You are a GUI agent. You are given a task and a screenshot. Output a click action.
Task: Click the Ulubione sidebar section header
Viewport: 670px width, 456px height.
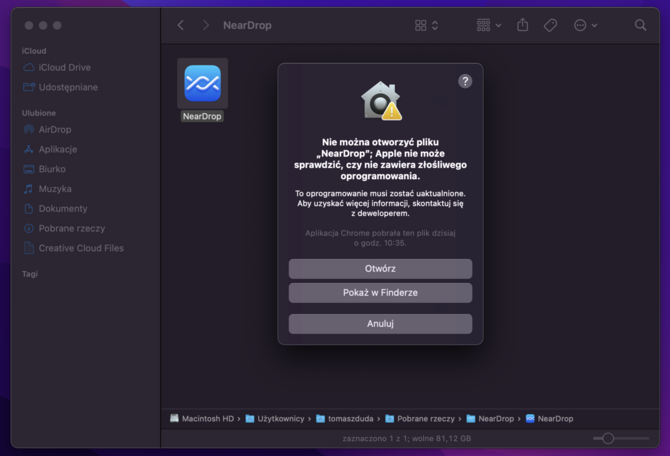[39, 113]
